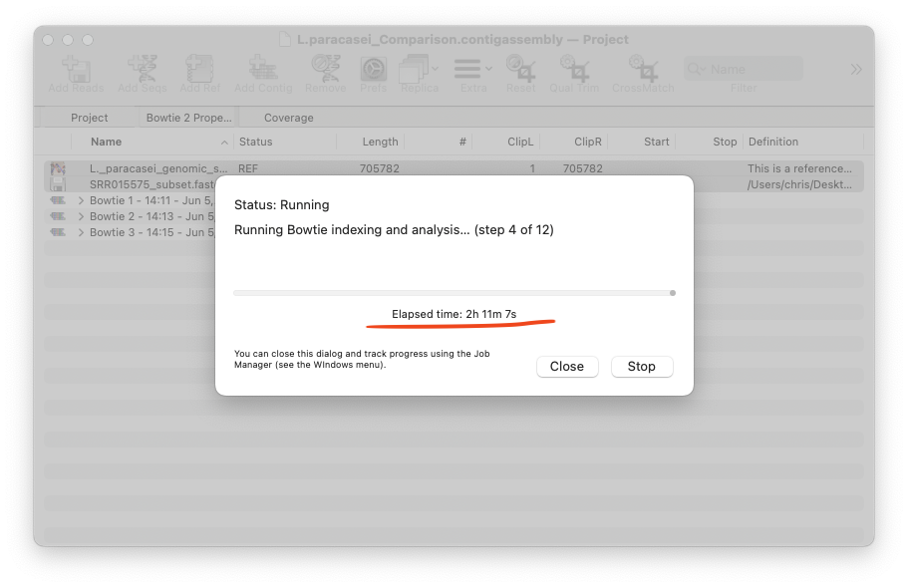Switch to the Project tab
The width and height of the screenshot is (908, 588).
pos(90,118)
